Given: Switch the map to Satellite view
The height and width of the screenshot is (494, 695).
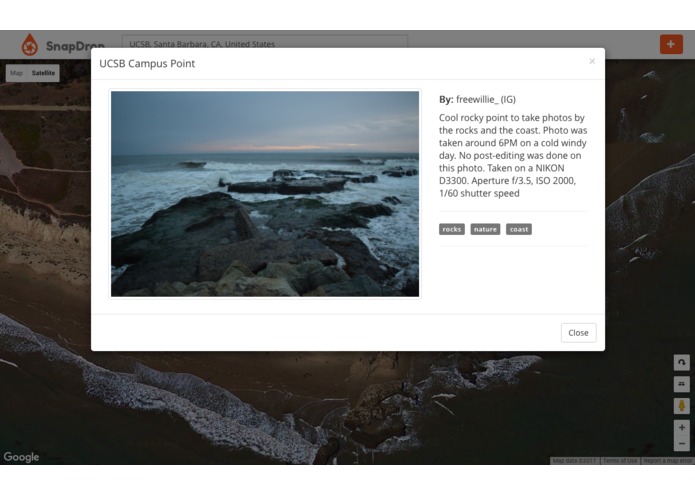Looking at the screenshot, I should [43, 73].
